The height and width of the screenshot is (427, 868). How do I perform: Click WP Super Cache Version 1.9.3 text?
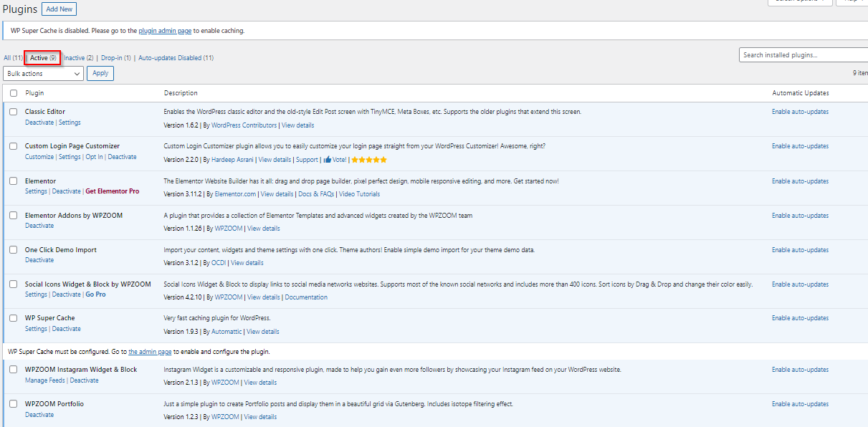(x=181, y=332)
